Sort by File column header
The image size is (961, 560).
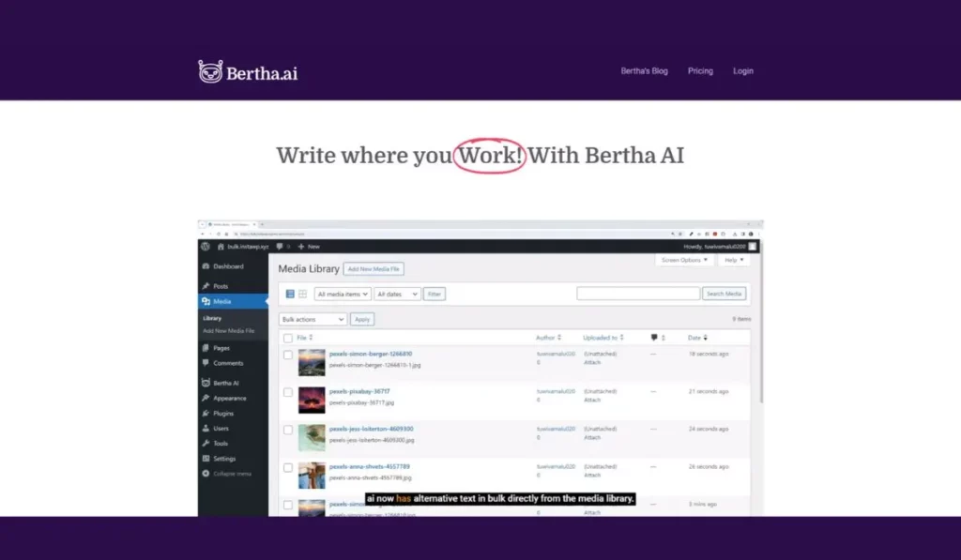coord(305,338)
